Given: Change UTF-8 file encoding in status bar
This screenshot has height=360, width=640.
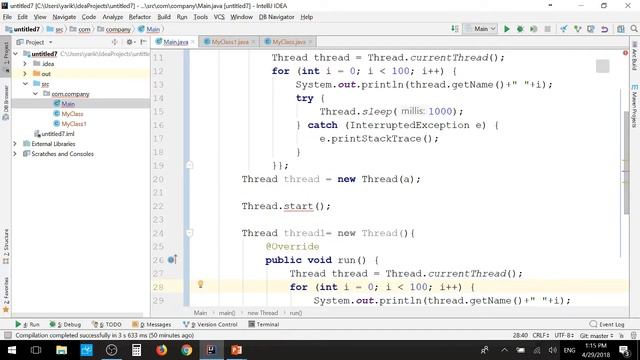Looking at the screenshot, I should coord(564,336).
